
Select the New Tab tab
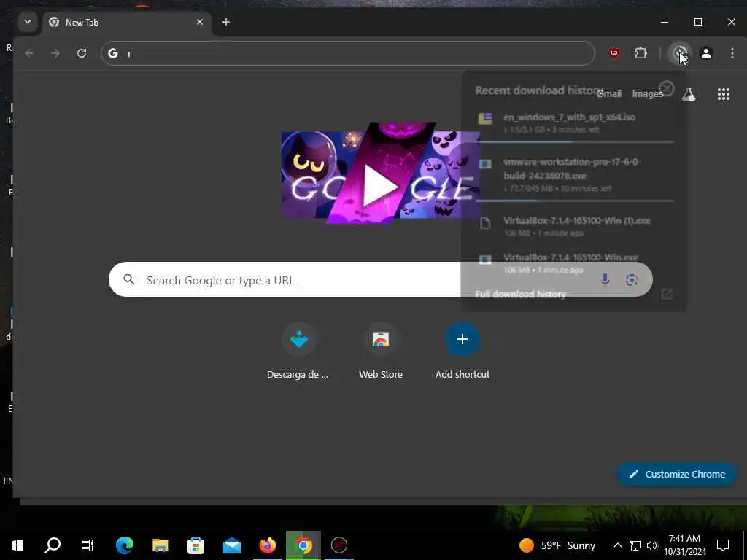[128, 23]
